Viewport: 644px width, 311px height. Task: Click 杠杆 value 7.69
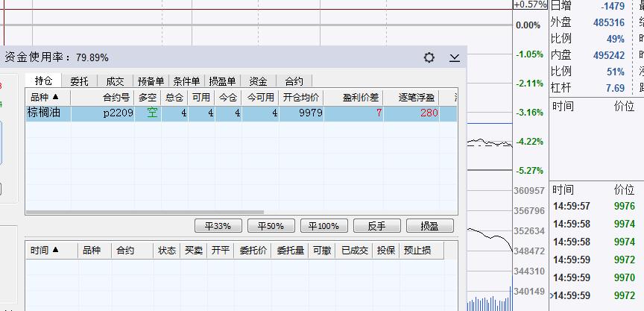(615, 88)
